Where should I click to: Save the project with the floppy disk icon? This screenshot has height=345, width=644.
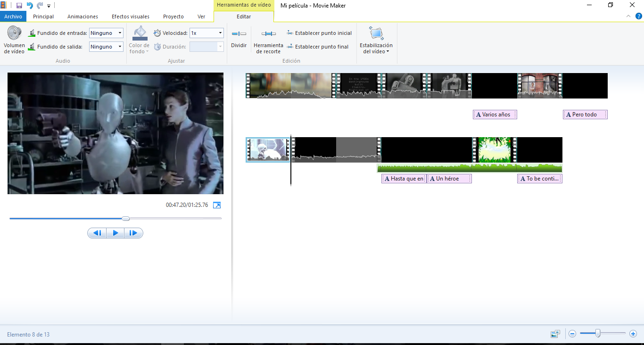[x=19, y=5]
